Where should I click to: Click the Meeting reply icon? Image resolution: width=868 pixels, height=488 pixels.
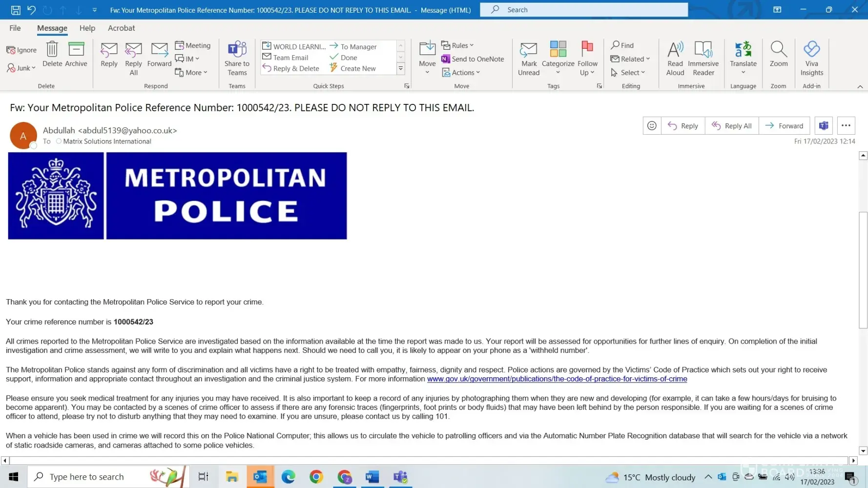193,45
